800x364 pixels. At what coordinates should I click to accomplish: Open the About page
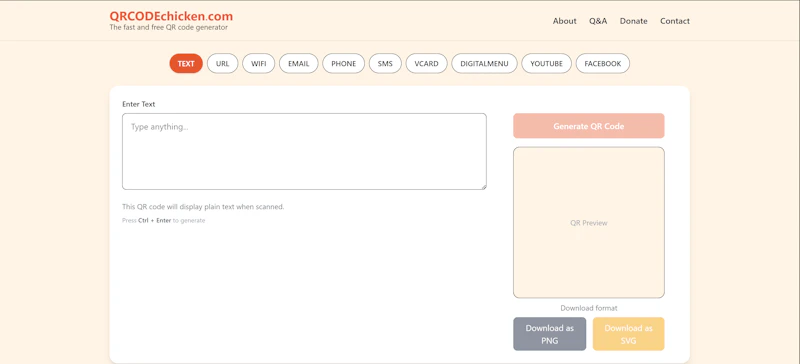coord(564,21)
